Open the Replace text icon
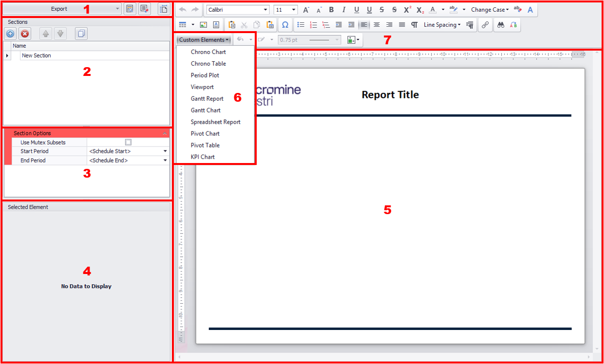 point(513,25)
